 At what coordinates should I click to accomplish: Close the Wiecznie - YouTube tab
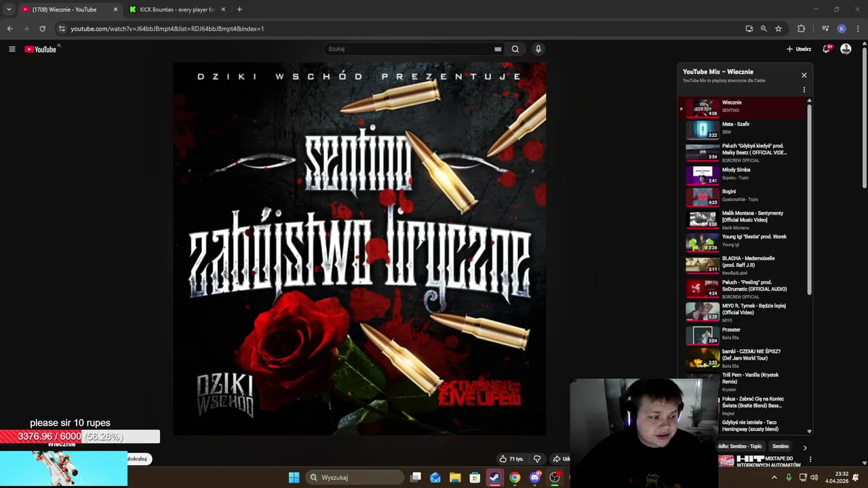pyautogui.click(x=115, y=9)
